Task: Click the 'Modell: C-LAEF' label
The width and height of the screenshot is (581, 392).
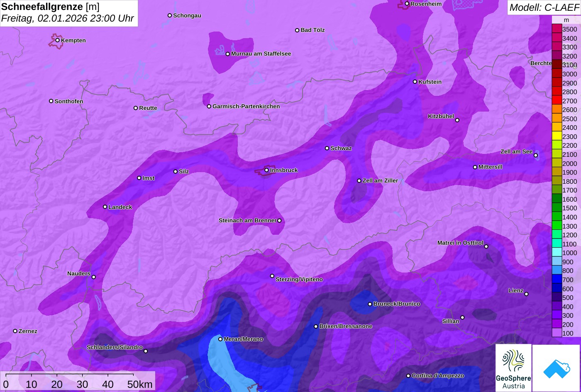Action: [x=544, y=7]
